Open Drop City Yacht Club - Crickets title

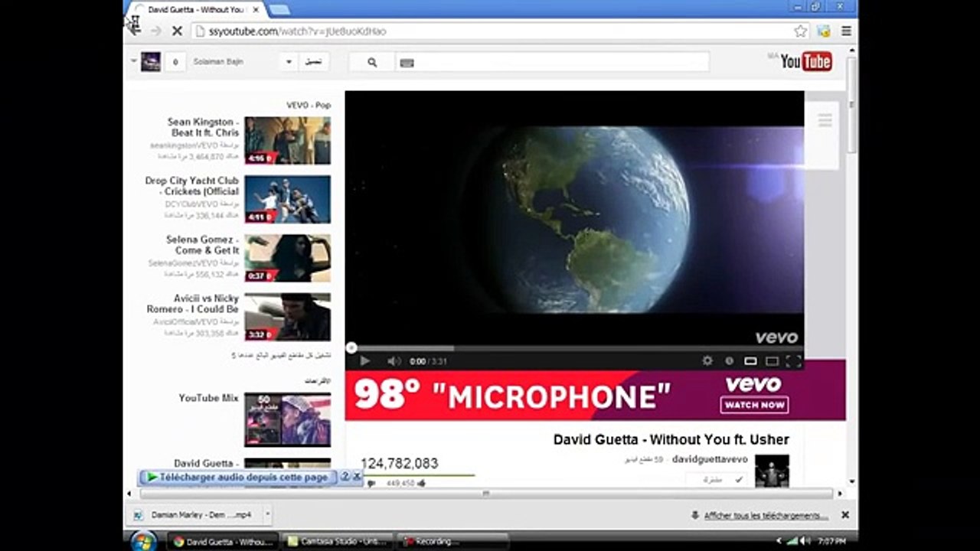point(191,186)
